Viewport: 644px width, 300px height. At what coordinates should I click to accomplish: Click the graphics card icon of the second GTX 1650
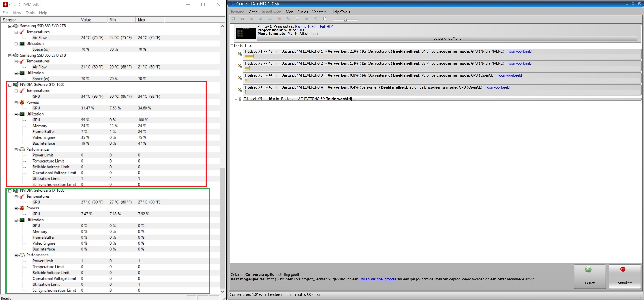pos(16,191)
